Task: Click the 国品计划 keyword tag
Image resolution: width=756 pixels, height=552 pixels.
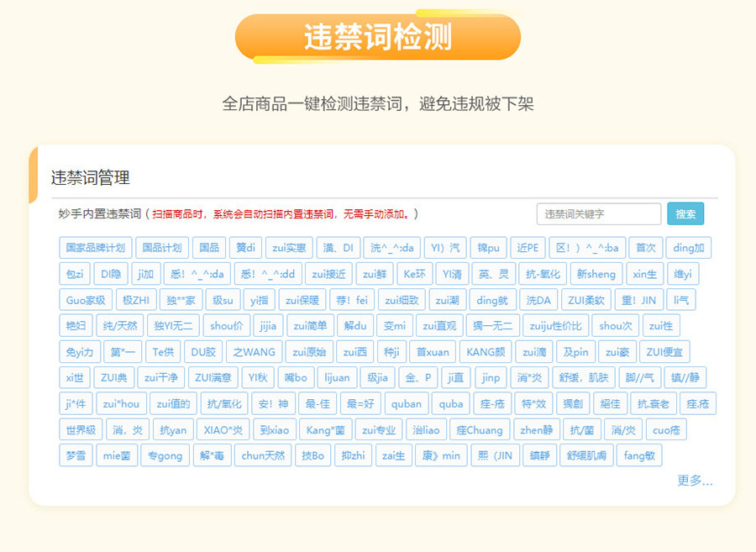Action: coord(161,248)
